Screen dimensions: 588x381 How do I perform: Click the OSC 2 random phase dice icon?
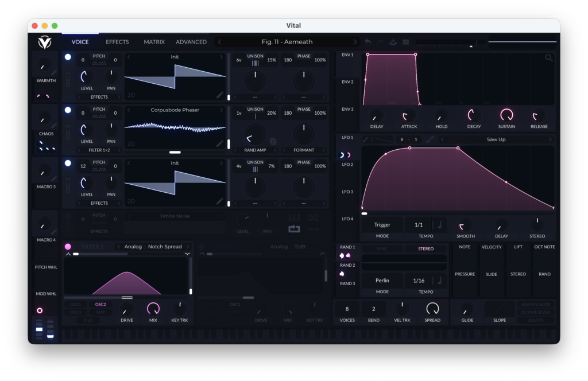[x=273, y=141]
